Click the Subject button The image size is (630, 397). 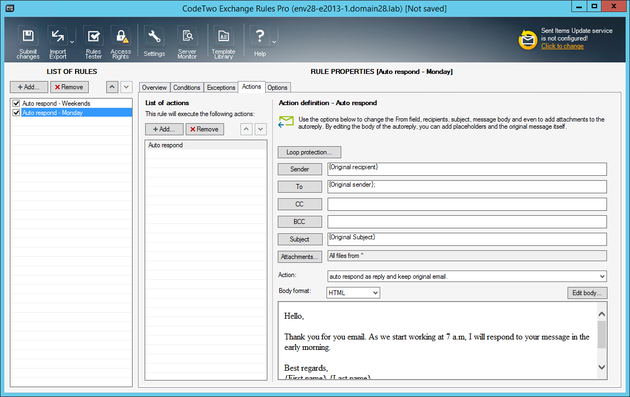300,239
